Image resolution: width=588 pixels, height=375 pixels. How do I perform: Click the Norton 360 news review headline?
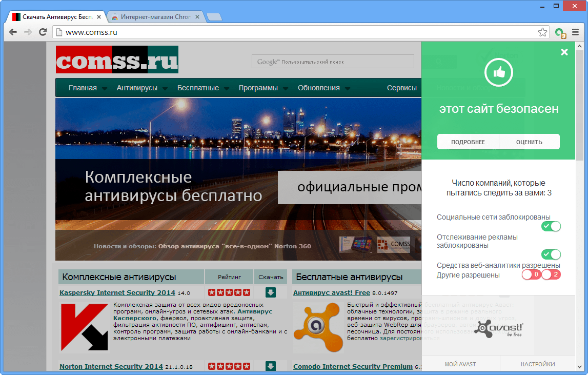coord(235,246)
